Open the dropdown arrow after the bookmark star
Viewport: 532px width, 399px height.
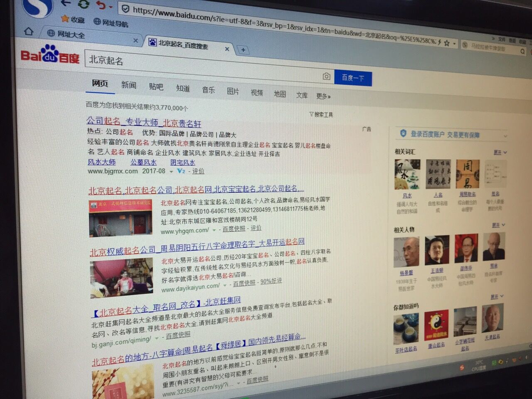point(454,44)
